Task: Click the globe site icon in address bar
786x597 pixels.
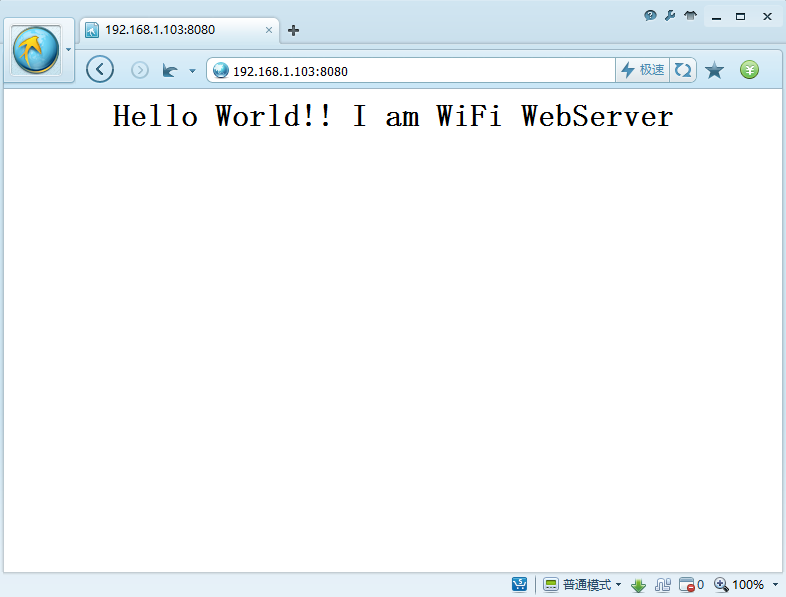Action: (221, 71)
